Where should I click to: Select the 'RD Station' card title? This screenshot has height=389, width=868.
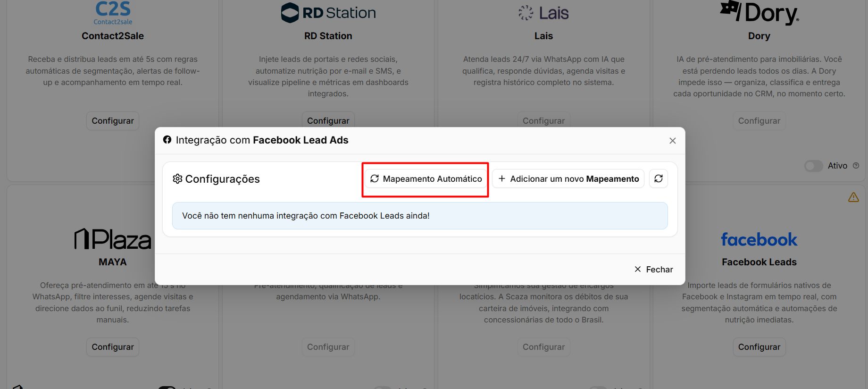[x=328, y=36]
